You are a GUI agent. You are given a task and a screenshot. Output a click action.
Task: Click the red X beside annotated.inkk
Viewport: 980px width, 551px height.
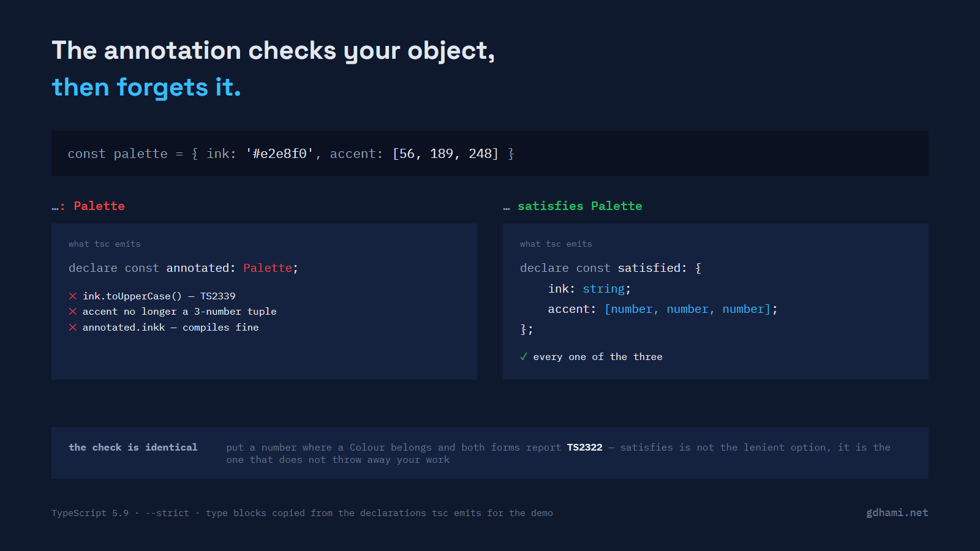73,328
